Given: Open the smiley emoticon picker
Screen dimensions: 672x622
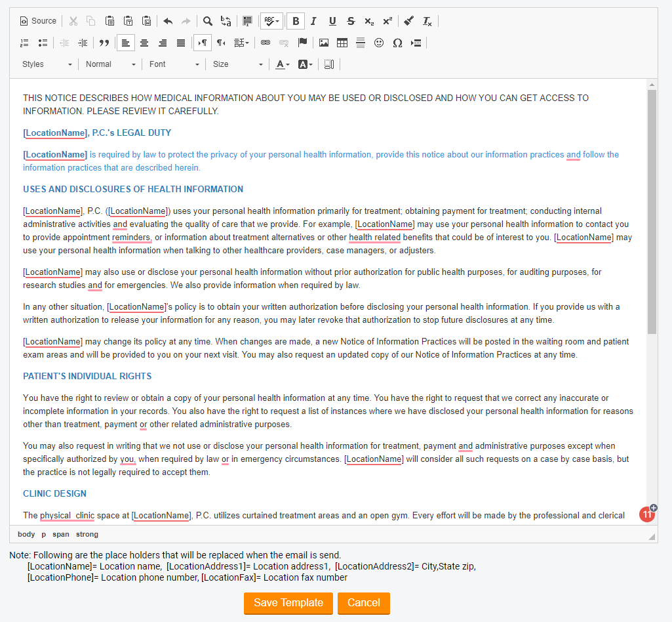Looking at the screenshot, I should (379, 43).
